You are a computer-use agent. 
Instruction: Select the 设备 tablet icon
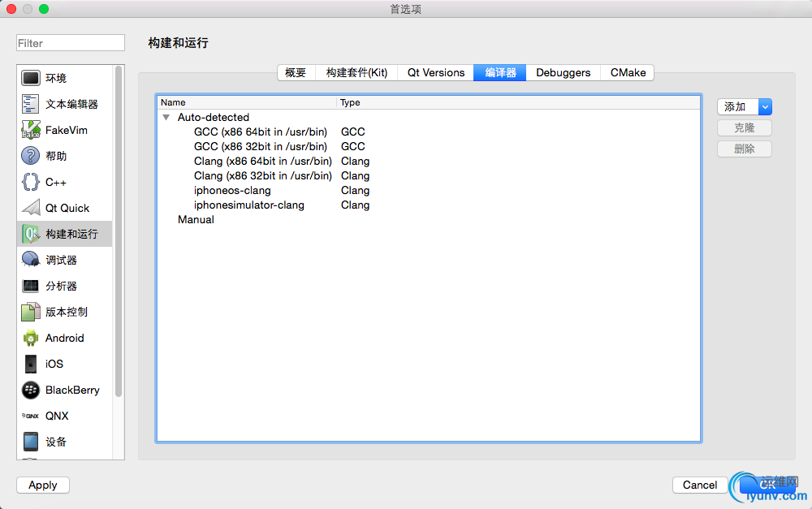(x=31, y=442)
